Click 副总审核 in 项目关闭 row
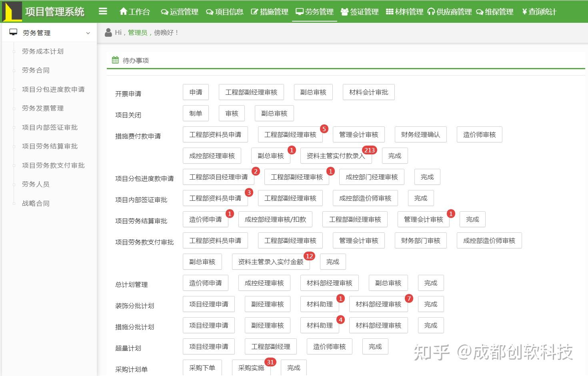The image size is (588, 376). 274,113
